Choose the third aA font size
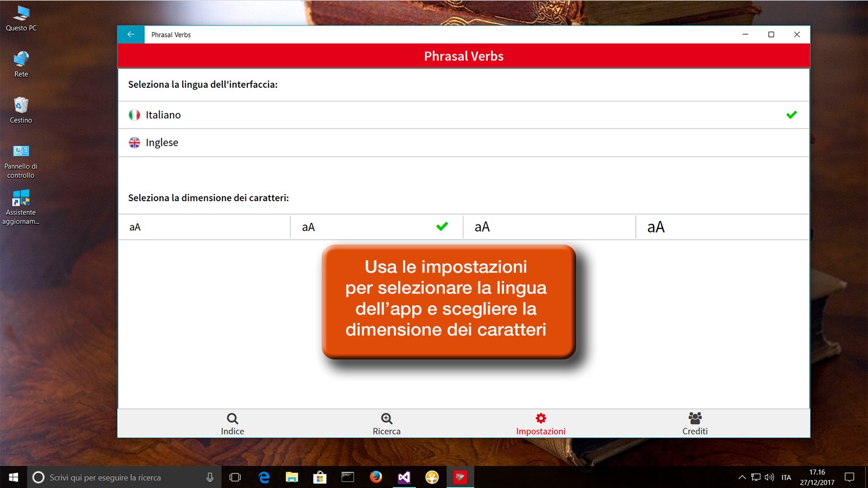The image size is (868, 488). (x=549, y=227)
